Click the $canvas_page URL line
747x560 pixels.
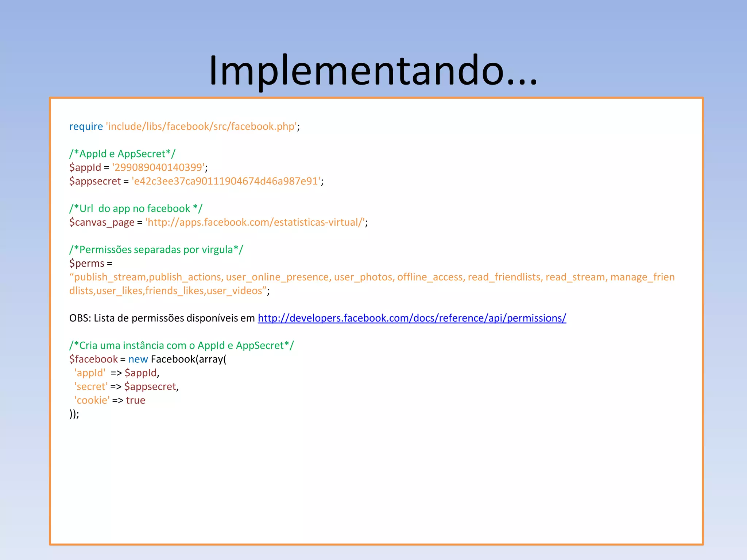click(218, 222)
